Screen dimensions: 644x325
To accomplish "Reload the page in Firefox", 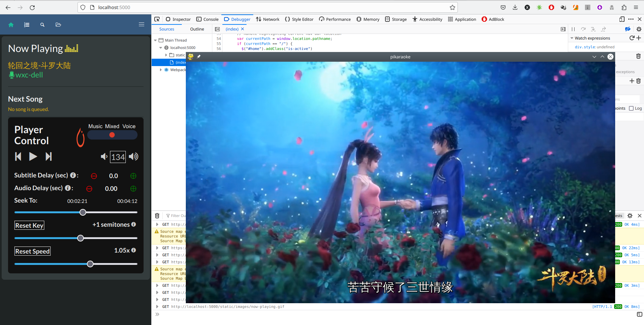I will pos(32,7).
